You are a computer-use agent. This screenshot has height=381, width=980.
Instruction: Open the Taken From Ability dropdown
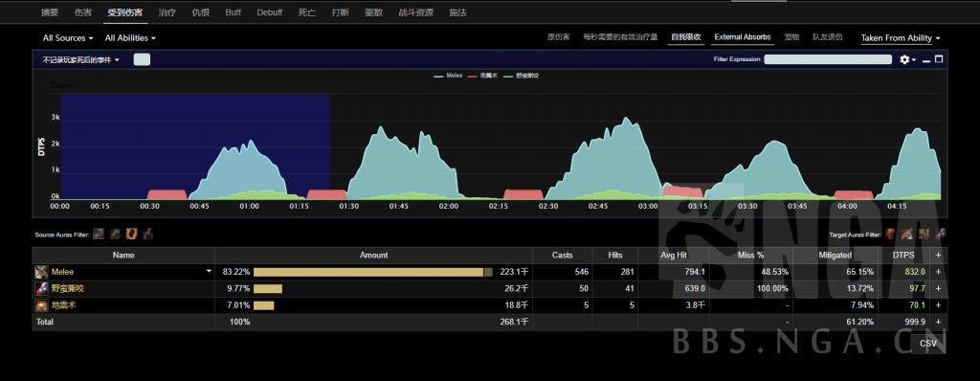[900, 38]
